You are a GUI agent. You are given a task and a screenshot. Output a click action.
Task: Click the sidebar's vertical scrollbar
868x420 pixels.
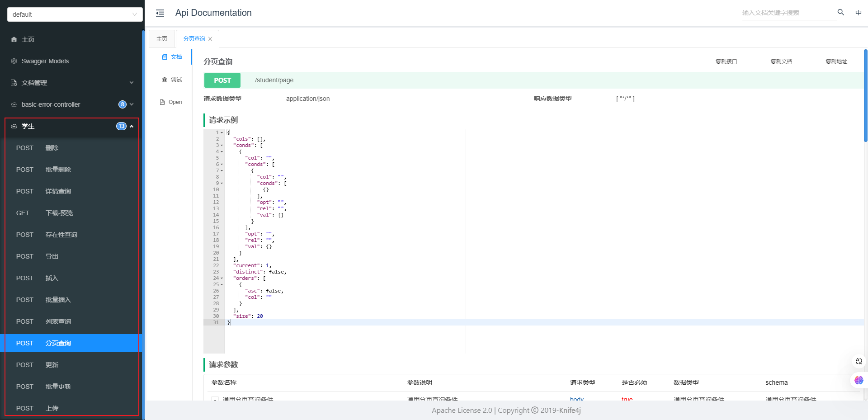[x=143, y=225]
